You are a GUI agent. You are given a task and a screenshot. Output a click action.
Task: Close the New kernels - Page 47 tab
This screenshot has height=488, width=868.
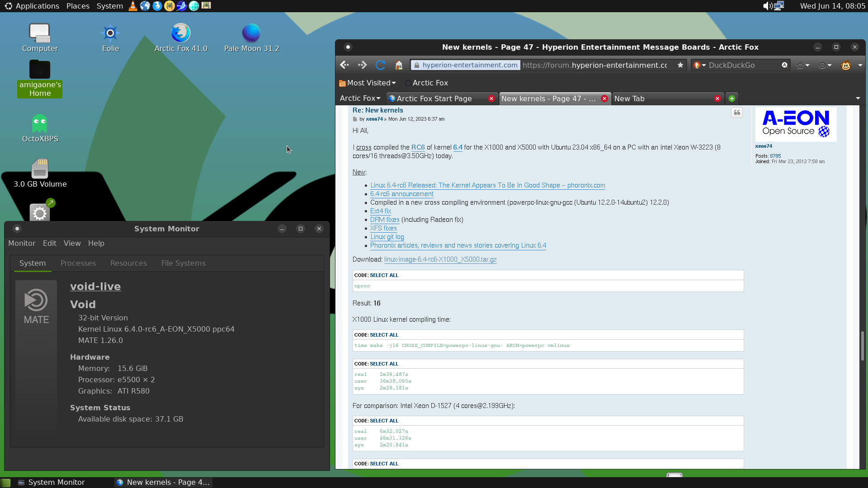604,99
